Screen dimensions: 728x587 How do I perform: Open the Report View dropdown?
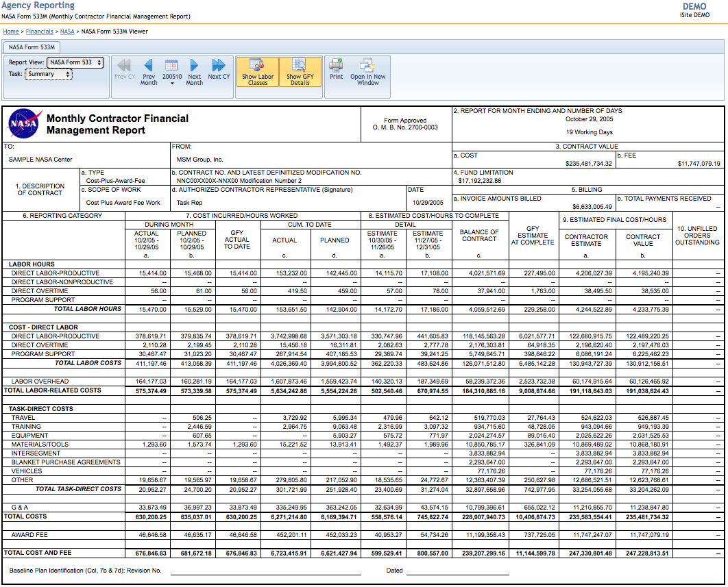click(x=75, y=62)
